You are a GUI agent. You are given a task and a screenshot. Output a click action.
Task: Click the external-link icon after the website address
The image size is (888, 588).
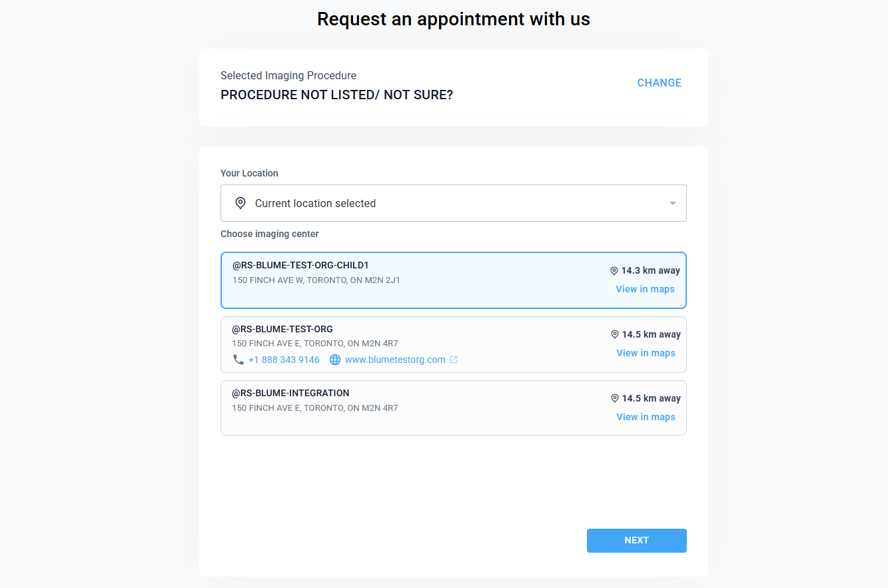[454, 359]
